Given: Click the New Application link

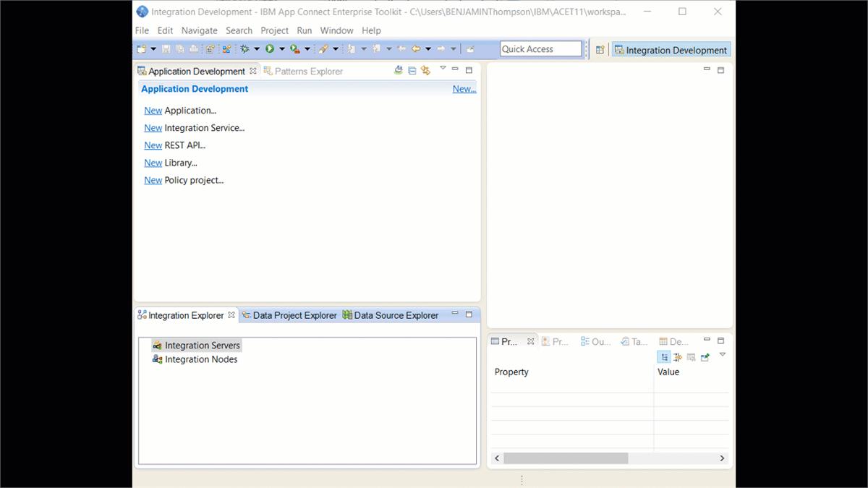Looking at the screenshot, I should [153, 110].
